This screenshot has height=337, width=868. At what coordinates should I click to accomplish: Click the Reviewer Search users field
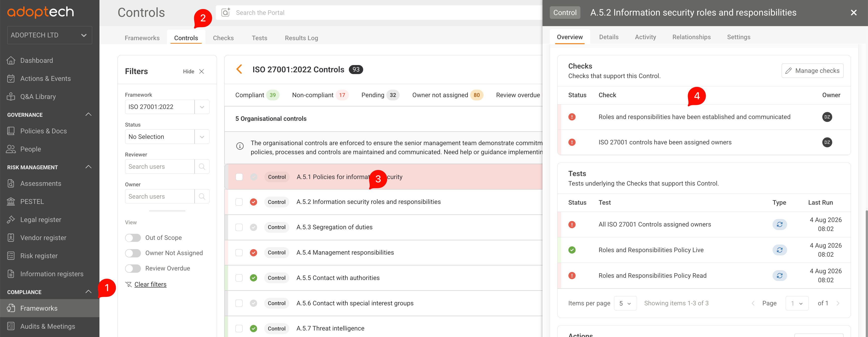pos(160,166)
